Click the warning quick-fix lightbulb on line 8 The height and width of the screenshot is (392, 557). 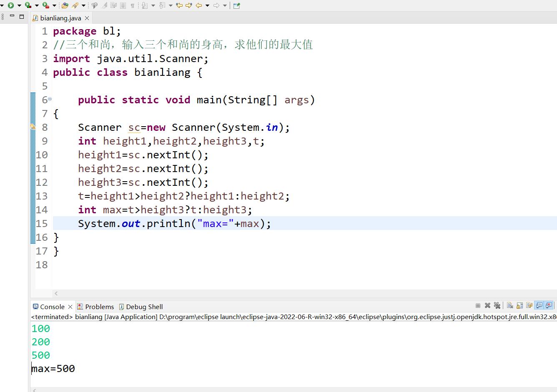tap(33, 127)
